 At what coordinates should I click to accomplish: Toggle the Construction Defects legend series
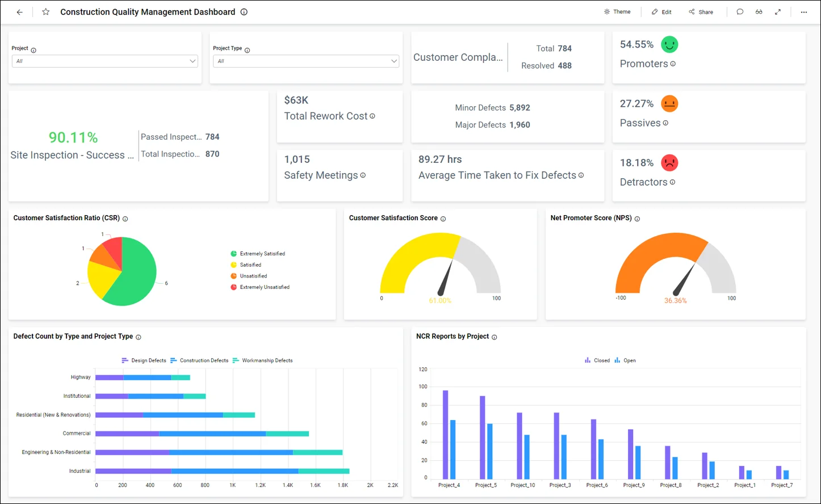click(x=199, y=360)
